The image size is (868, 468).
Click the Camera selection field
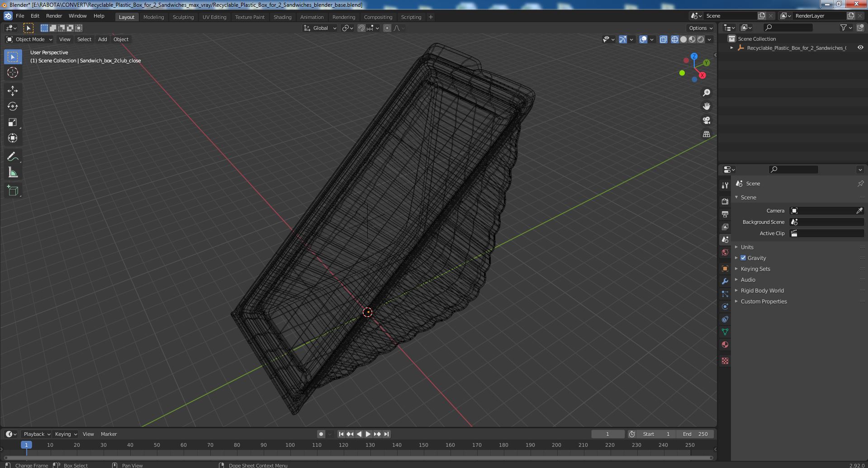[x=822, y=211]
